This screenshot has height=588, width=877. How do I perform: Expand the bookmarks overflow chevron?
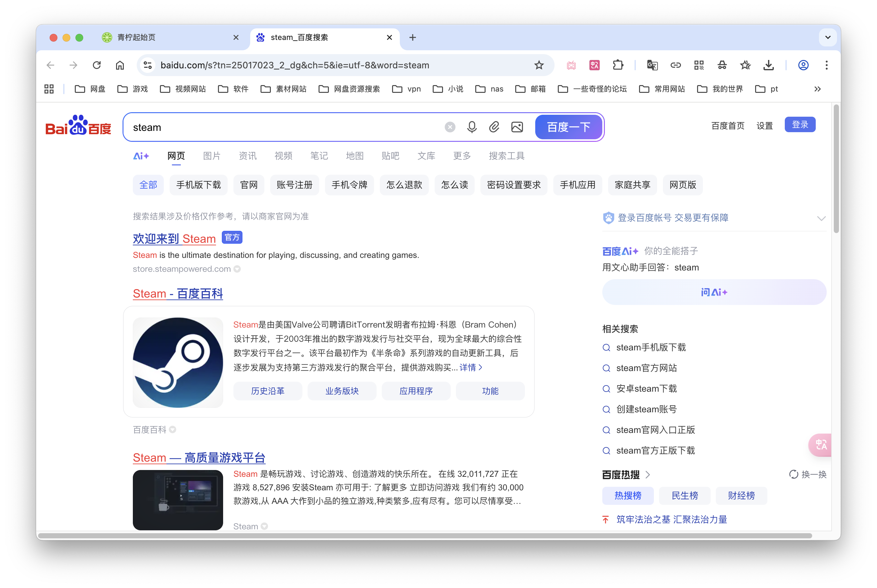click(817, 89)
